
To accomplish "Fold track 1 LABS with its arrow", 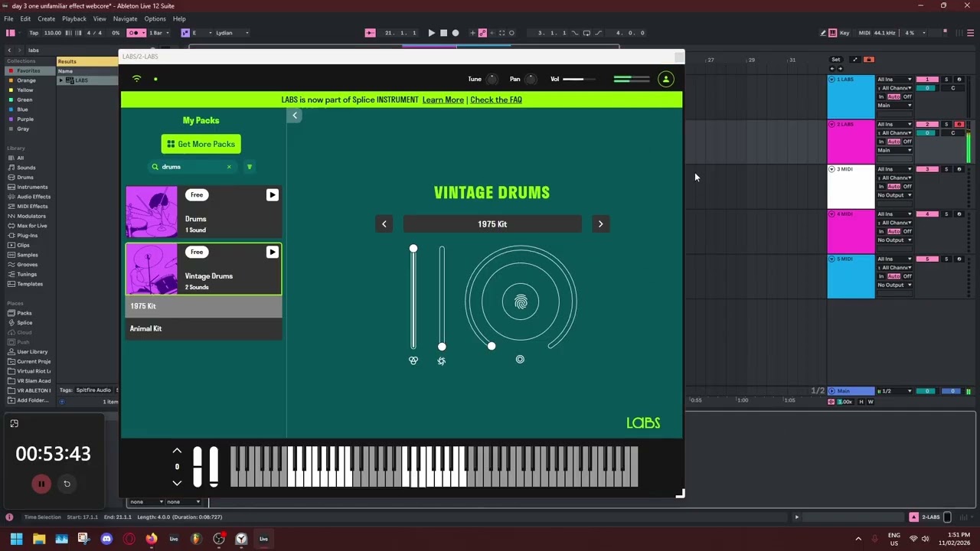I will tap(831, 80).
